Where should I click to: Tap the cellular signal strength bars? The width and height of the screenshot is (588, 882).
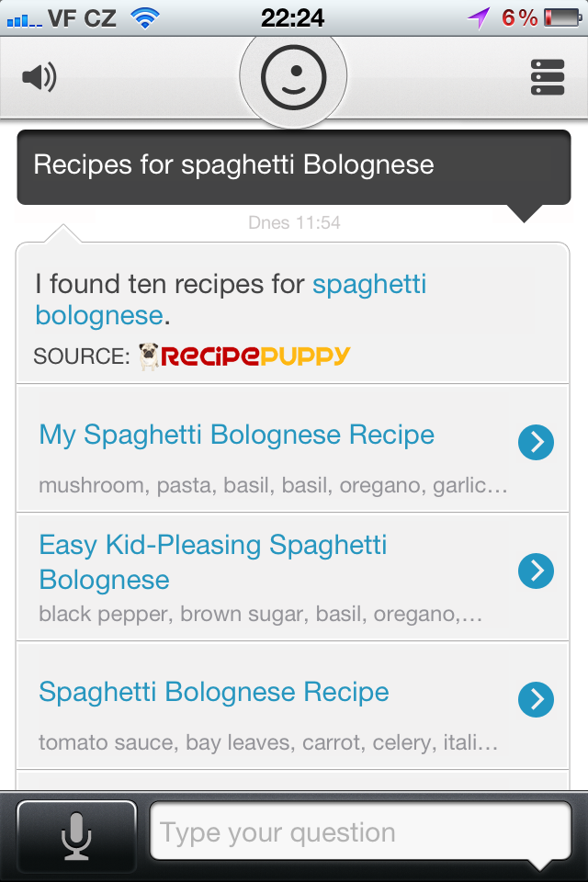coord(24,17)
